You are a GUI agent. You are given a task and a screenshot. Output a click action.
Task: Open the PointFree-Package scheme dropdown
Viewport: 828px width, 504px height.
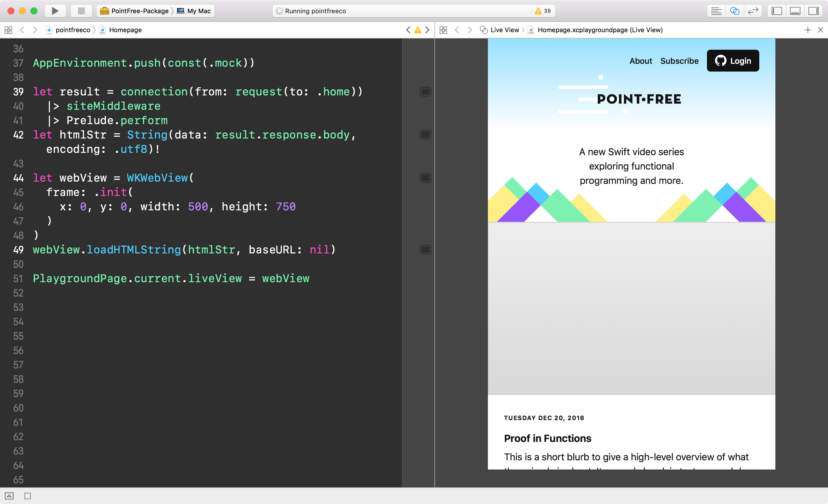pyautogui.click(x=135, y=11)
